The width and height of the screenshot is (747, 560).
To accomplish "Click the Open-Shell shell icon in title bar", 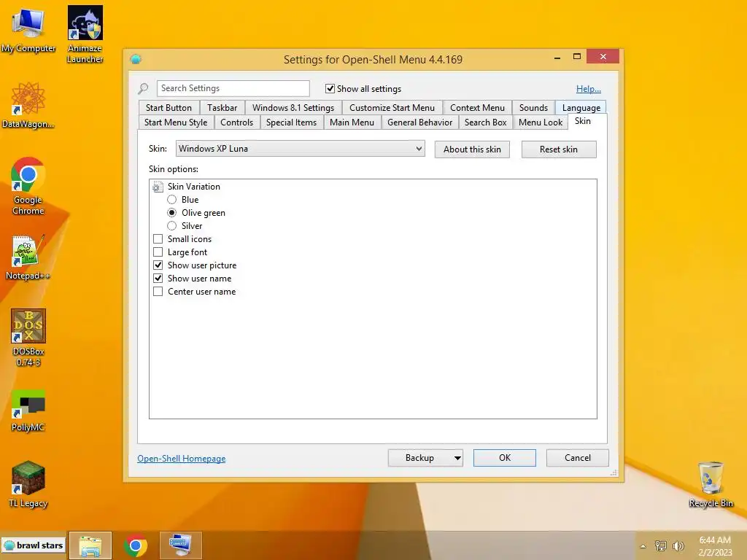I will [136, 59].
